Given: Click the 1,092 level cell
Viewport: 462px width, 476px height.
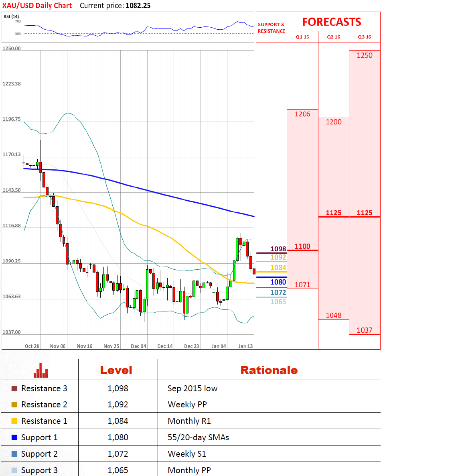Looking at the screenshot, I should tap(118, 405).
